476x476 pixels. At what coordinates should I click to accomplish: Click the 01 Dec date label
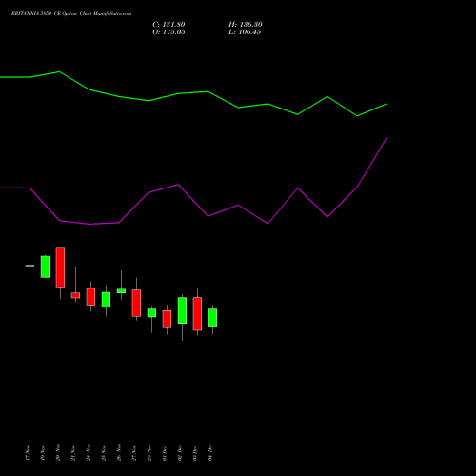(165, 452)
